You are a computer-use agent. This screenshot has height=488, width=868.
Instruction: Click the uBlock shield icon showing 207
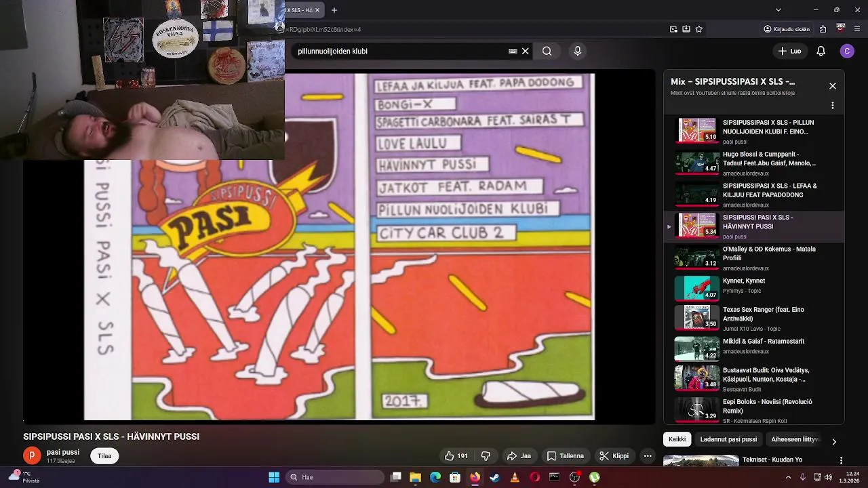(841, 28)
